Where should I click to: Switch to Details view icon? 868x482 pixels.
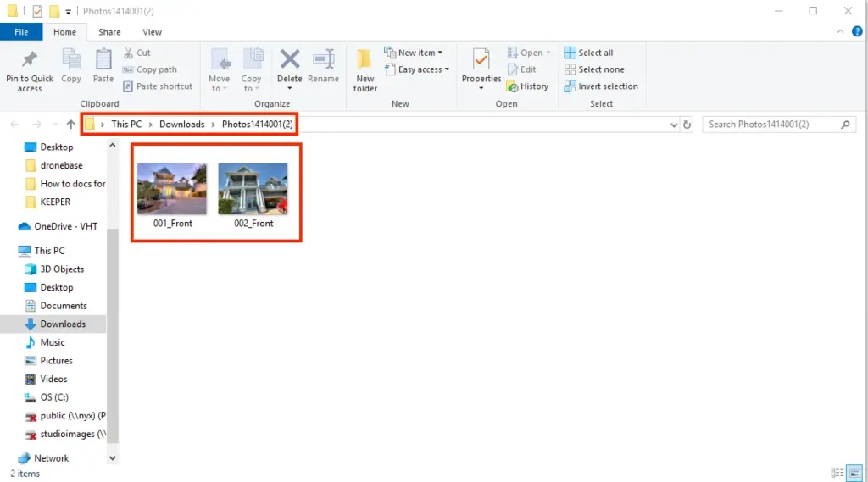837,474
